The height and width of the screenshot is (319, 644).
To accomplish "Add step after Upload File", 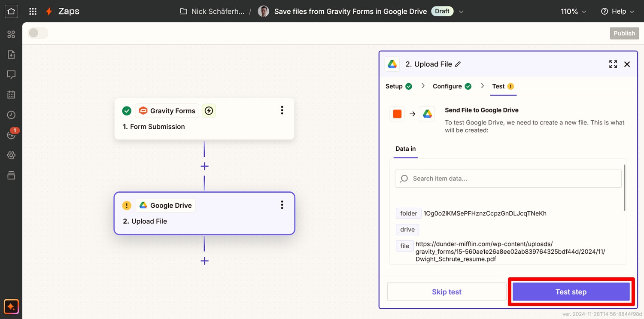I will pos(205,261).
